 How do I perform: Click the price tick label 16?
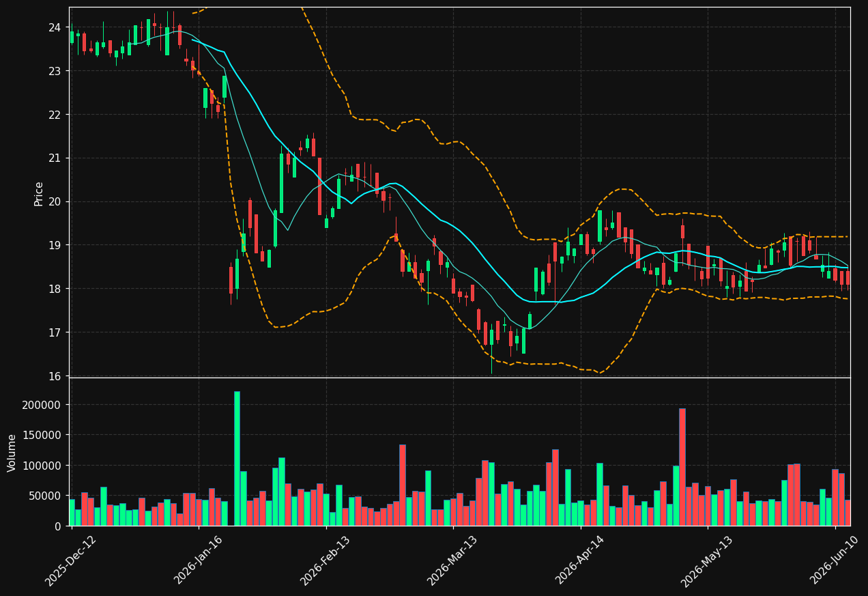55,376
